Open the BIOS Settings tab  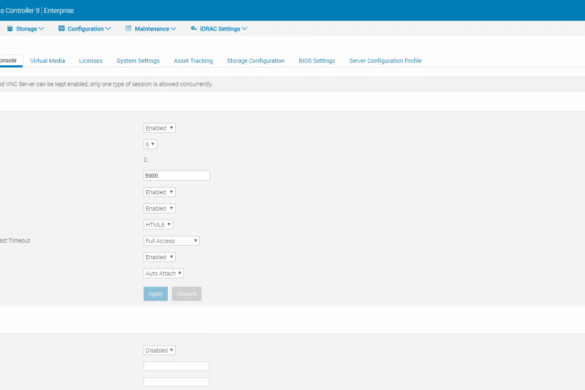point(317,61)
